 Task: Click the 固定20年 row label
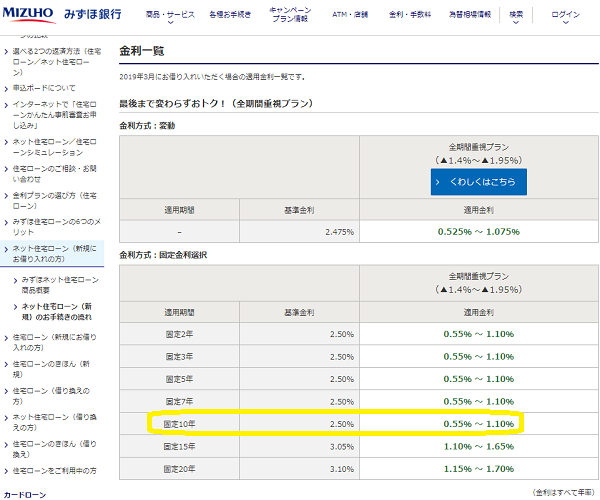(179, 469)
